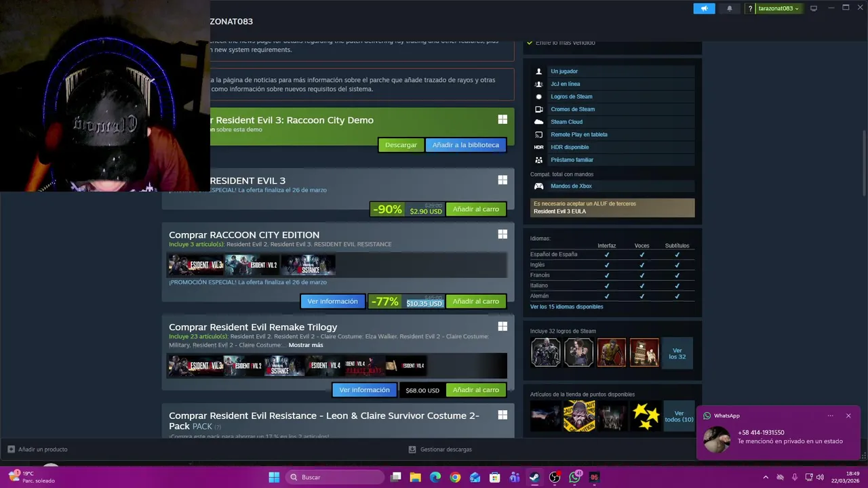Image resolution: width=868 pixels, height=488 pixels.
Task: Open WhatsApp from the taskbar
Action: pos(575,477)
